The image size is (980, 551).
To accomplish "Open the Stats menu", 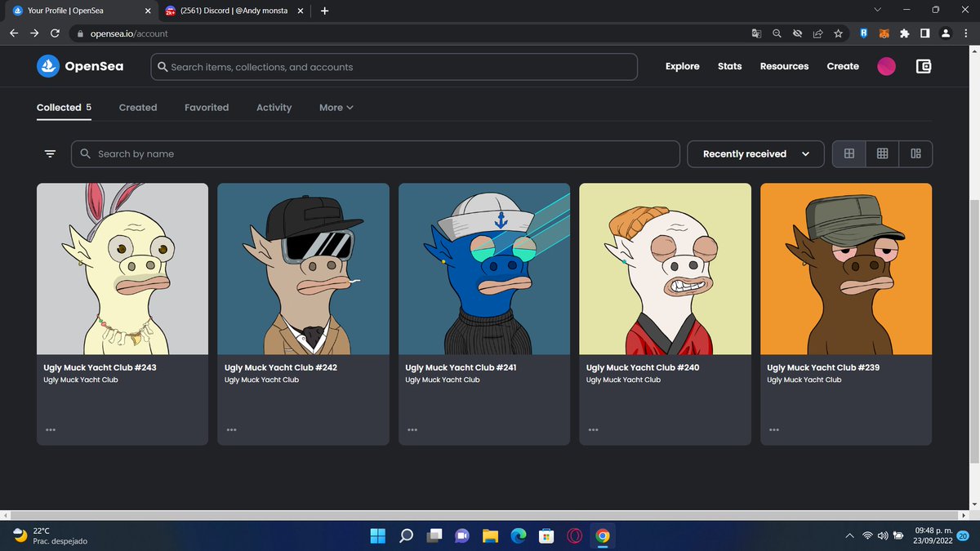I will [x=730, y=66].
